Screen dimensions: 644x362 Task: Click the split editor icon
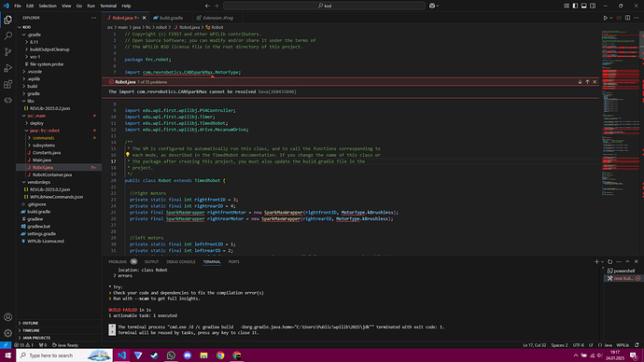coord(627,18)
